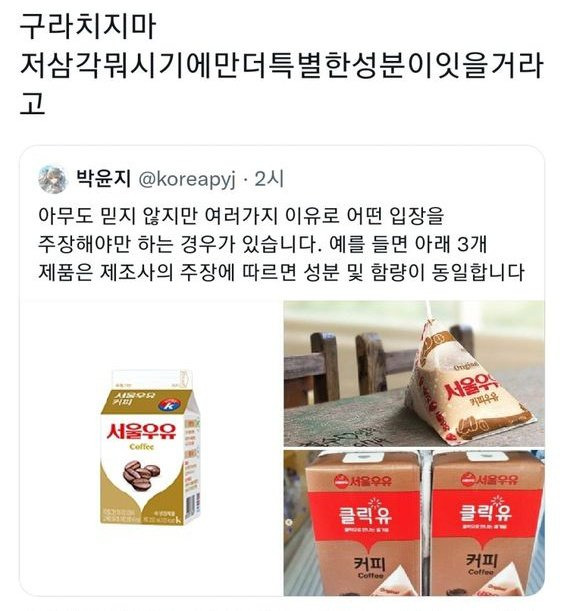The height and width of the screenshot is (611, 563).
Task: Click the barcode on the milk carton
Action: coord(192,504)
